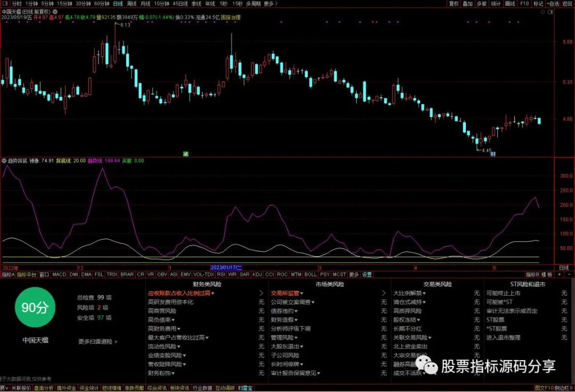Expand the 流动性风险 dropdown
The height and width of the screenshot is (392, 575).
pyautogui.click(x=164, y=347)
